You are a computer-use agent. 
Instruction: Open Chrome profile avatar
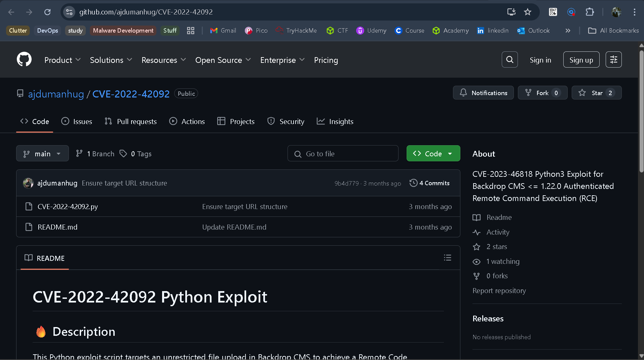616,12
